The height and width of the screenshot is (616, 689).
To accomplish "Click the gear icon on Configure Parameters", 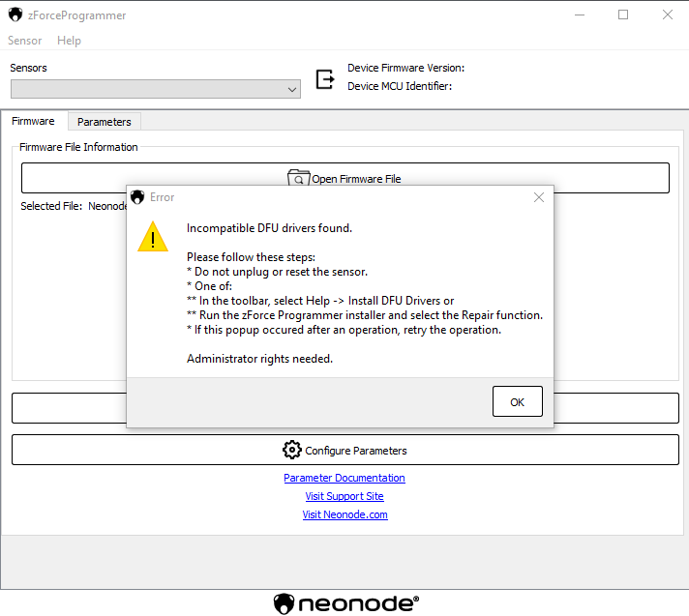I will coord(291,450).
